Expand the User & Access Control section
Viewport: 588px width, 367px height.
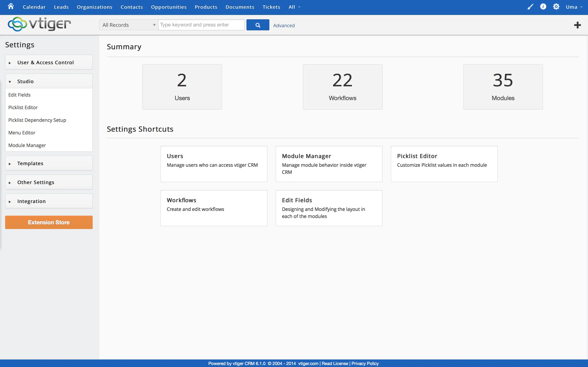(49, 62)
